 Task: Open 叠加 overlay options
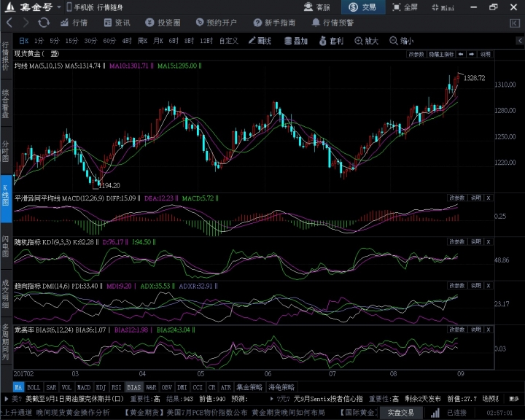click(x=295, y=41)
